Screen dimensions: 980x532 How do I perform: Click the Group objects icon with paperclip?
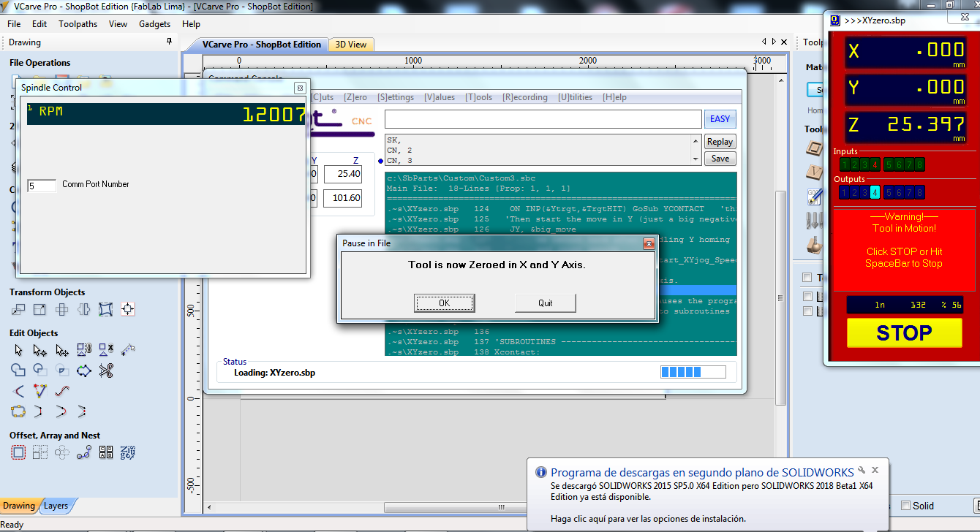[84, 350]
